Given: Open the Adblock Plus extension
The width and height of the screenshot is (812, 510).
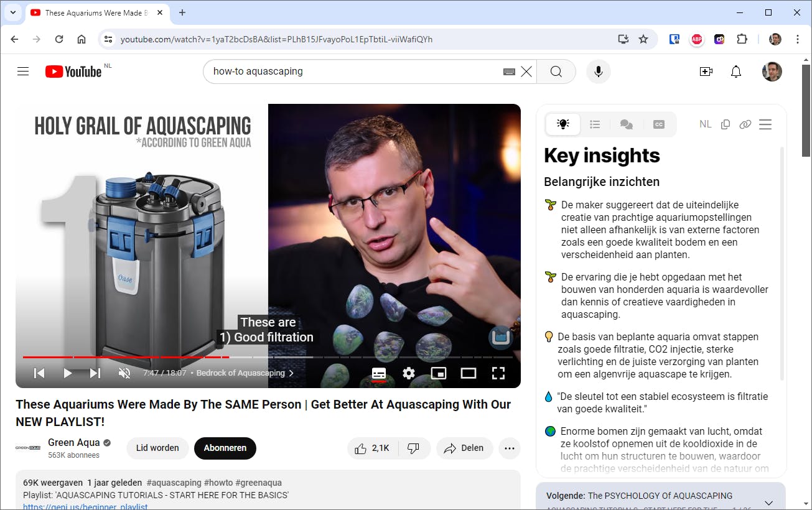Looking at the screenshot, I should click(697, 39).
